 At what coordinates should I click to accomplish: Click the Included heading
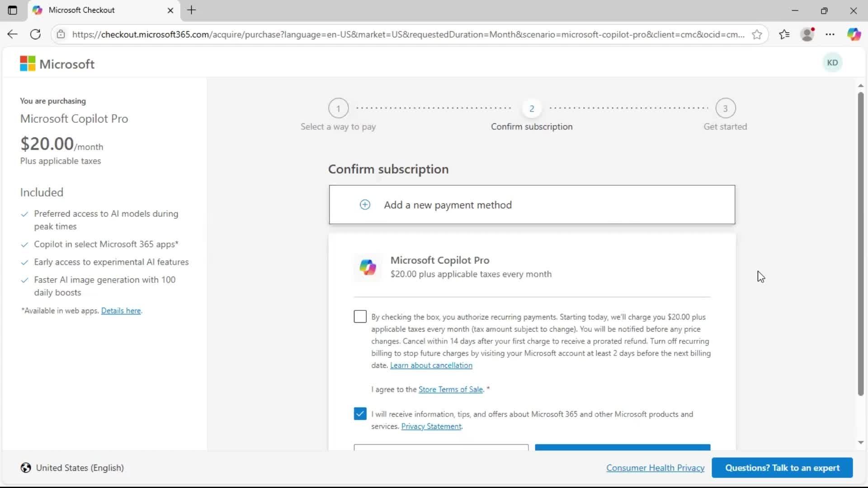click(42, 192)
